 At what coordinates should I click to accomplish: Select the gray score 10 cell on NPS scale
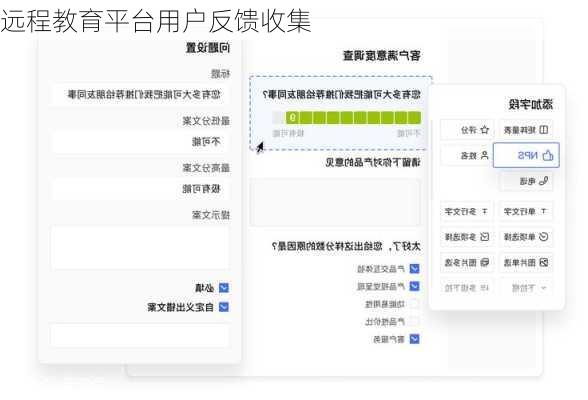(x=278, y=118)
